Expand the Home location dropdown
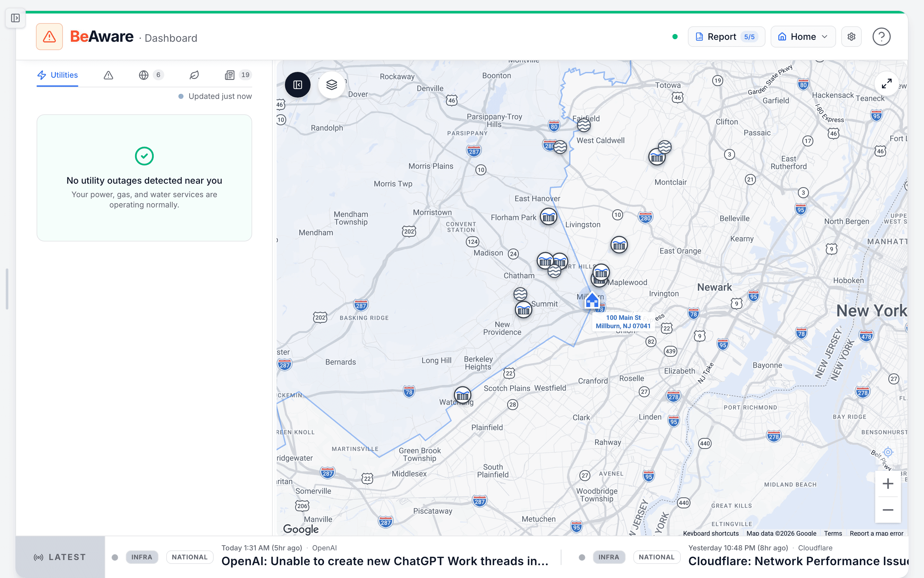Image resolution: width=924 pixels, height=578 pixels. click(x=803, y=37)
